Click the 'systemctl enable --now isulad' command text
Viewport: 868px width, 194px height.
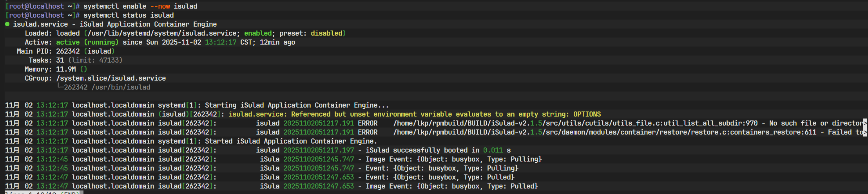pos(140,6)
